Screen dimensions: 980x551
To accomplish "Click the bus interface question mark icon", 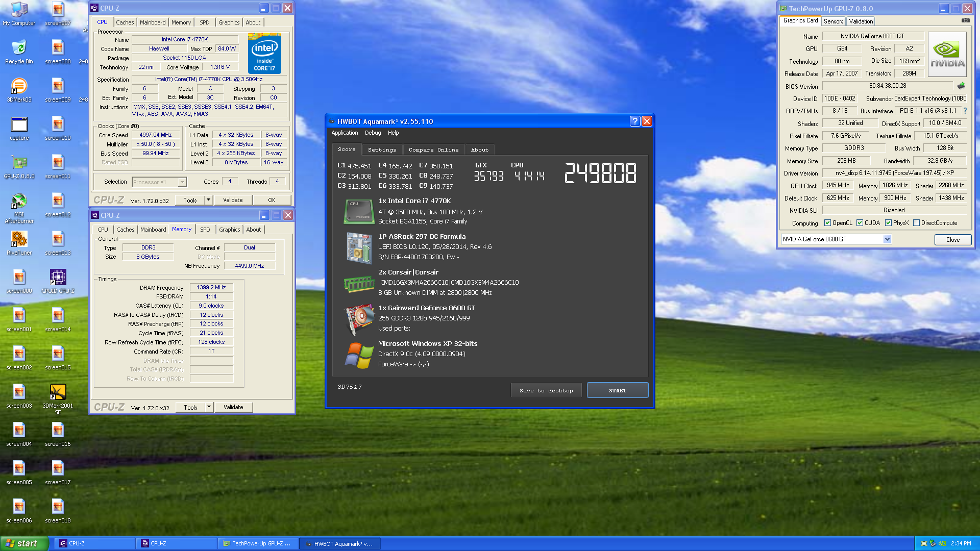I will (965, 111).
